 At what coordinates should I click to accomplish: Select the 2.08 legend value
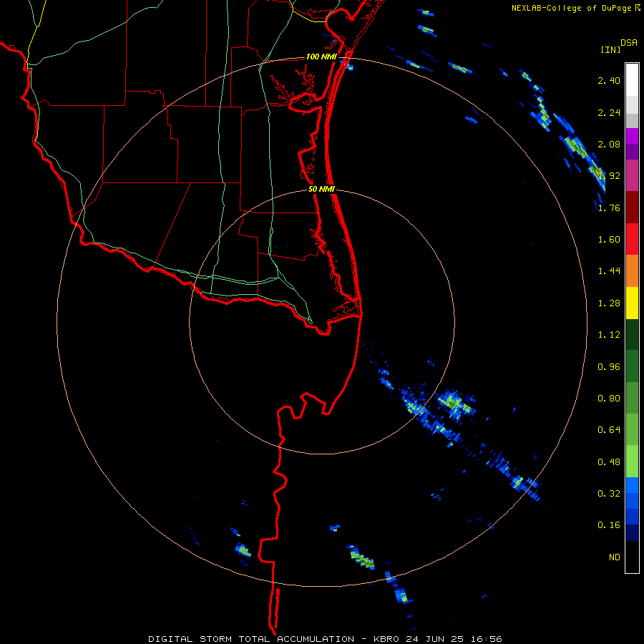(609, 144)
